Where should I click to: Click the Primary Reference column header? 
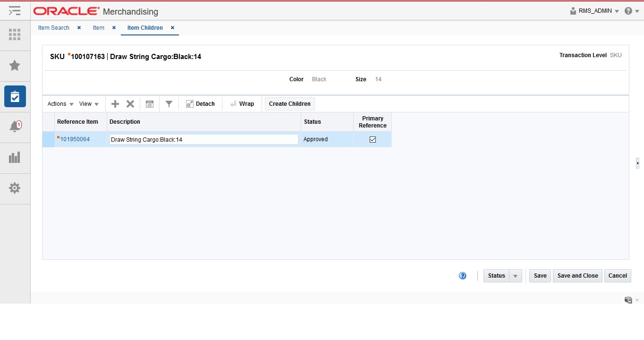(373, 122)
